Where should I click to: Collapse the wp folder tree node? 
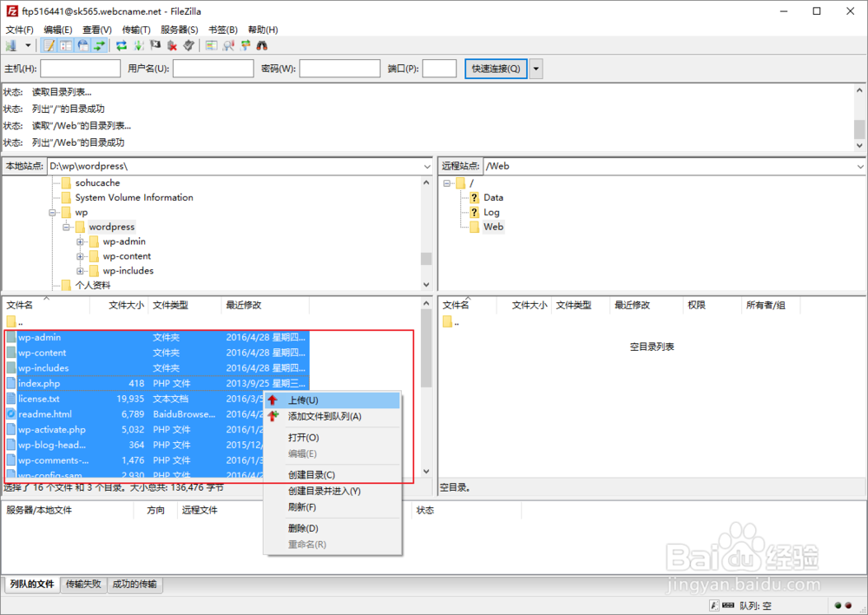(53, 213)
